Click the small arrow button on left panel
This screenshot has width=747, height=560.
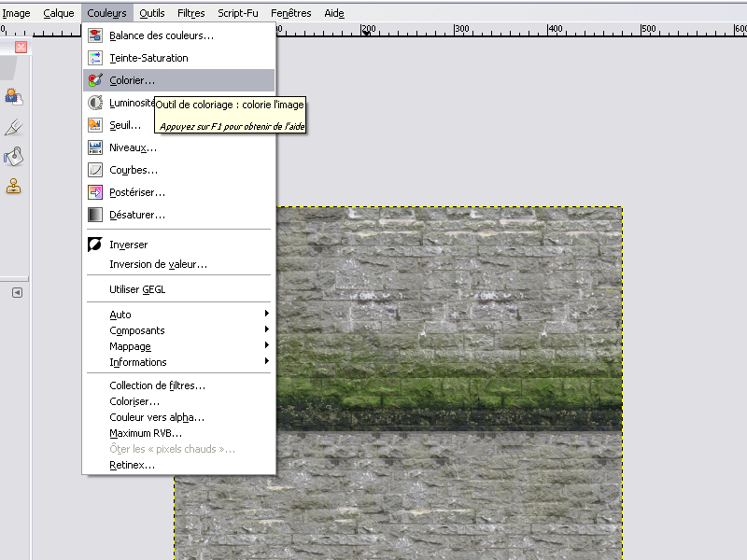pyautogui.click(x=17, y=293)
